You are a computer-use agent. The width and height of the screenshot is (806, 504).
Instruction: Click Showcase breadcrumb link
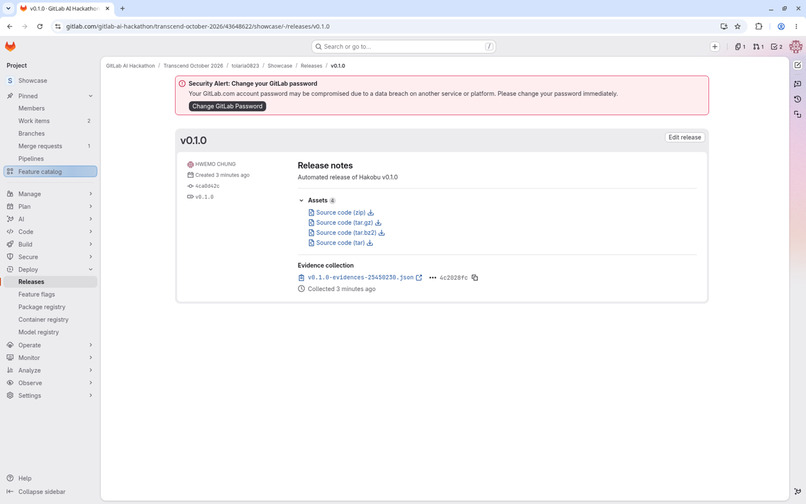[x=280, y=66]
